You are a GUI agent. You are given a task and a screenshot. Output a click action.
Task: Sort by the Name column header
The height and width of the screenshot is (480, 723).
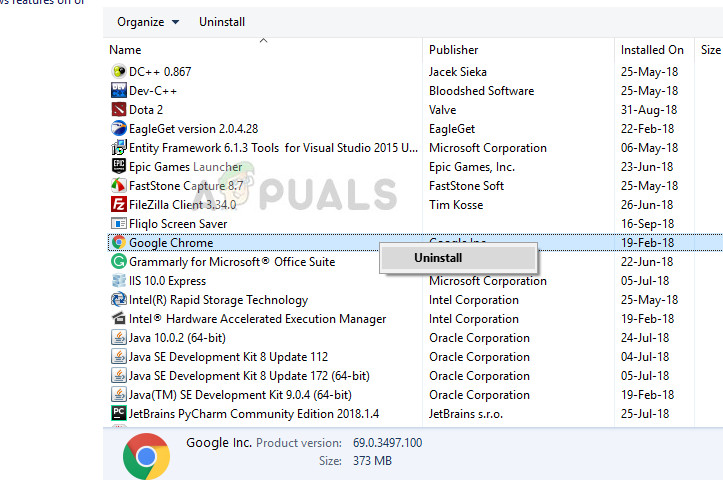pyautogui.click(x=125, y=50)
